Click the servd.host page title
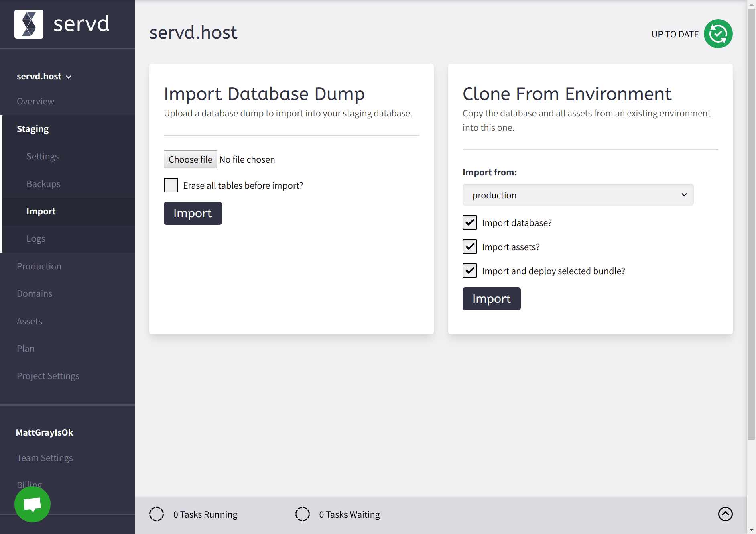Image resolution: width=756 pixels, height=534 pixels. [193, 33]
